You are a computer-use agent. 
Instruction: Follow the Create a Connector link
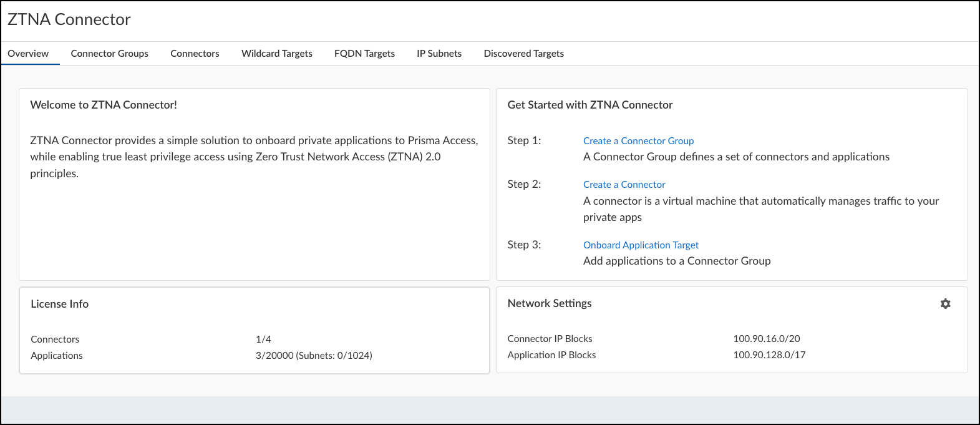624,185
